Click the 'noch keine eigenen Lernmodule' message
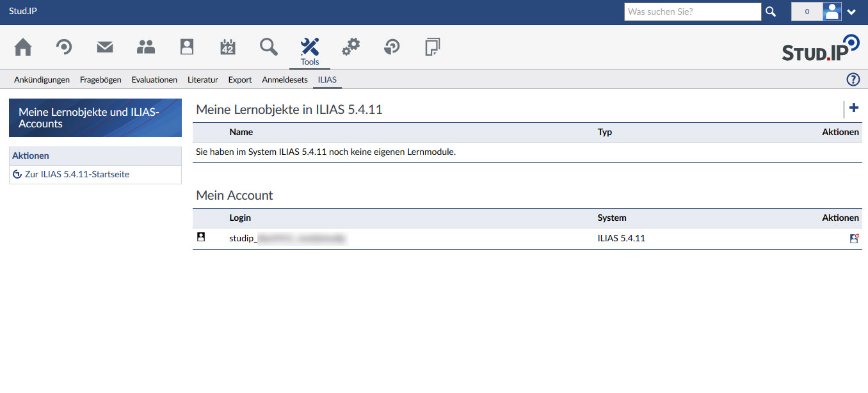868x393 pixels. click(x=325, y=152)
